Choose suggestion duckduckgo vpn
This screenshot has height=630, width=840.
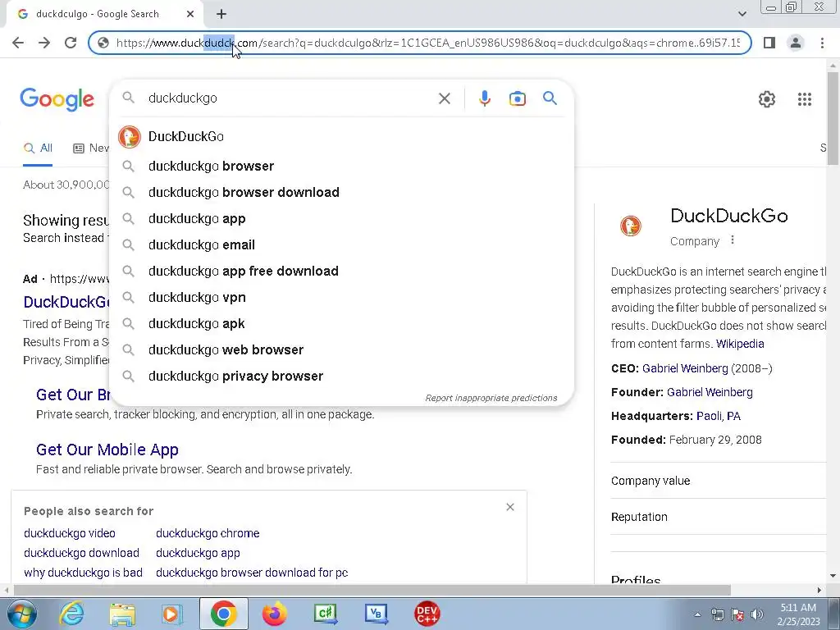click(341, 297)
